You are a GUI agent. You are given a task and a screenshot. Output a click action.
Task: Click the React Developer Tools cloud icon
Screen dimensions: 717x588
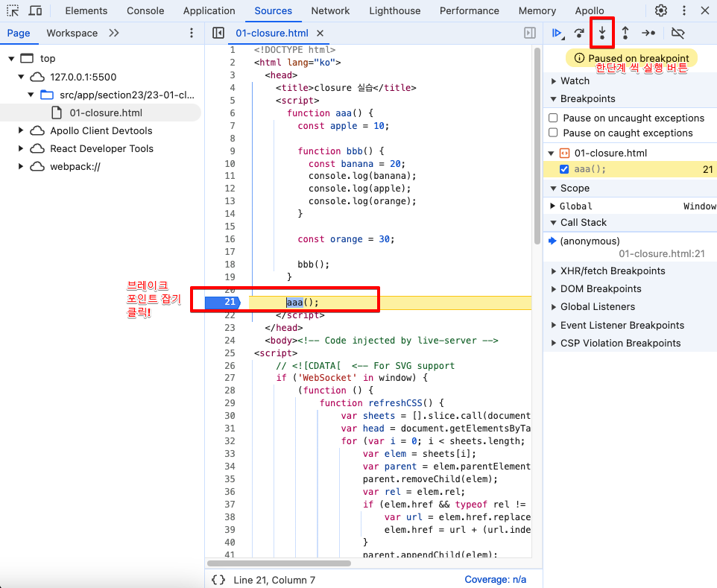pyautogui.click(x=37, y=148)
